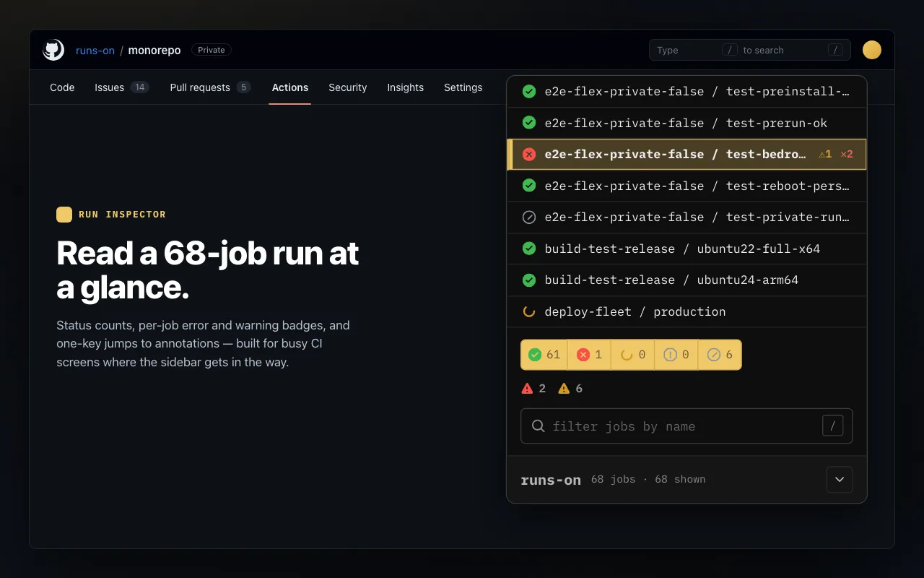Switch to the Security tab
Image resolution: width=924 pixels, height=578 pixels.
click(x=348, y=87)
